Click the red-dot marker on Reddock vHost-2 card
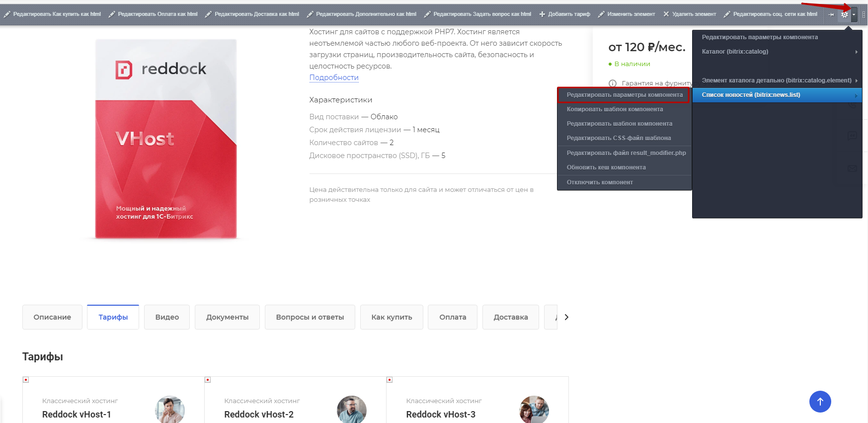868x423 pixels. tap(208, 380)
